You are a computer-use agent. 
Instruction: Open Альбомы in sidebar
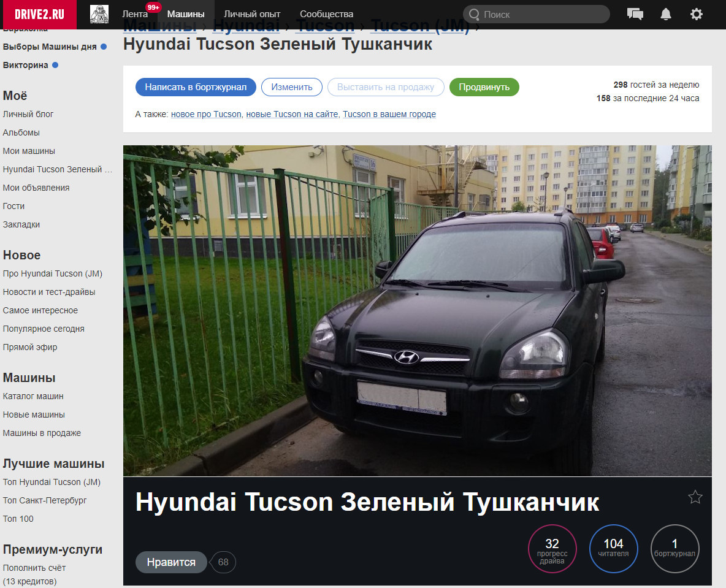(x=21, y=132)
